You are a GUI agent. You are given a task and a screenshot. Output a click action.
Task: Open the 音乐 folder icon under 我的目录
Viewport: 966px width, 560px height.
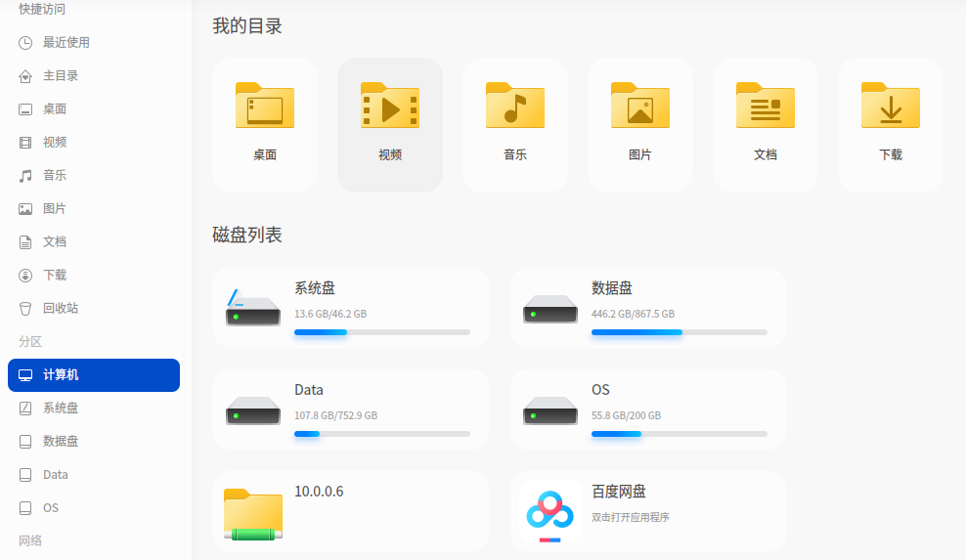[x=515, y=106]
